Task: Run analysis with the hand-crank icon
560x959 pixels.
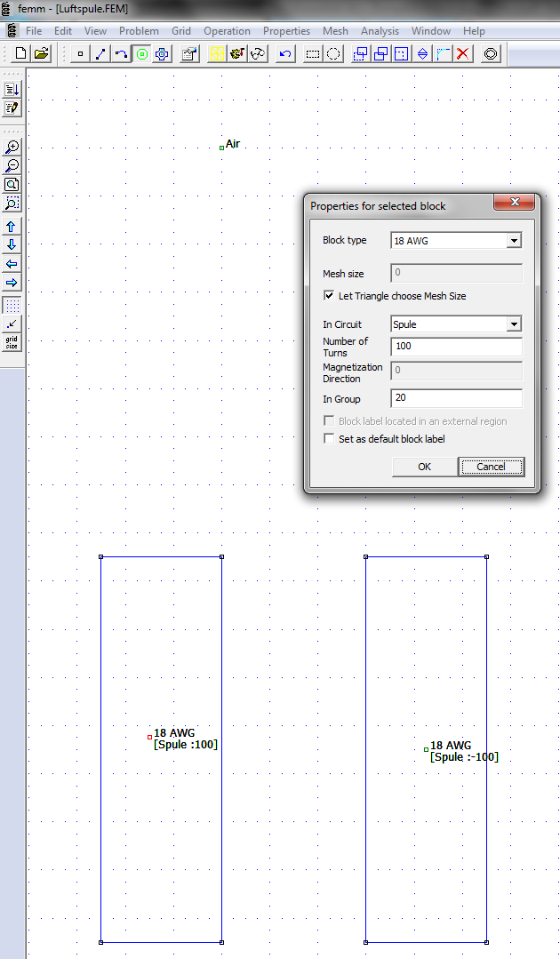Action: tap(238, 54)
